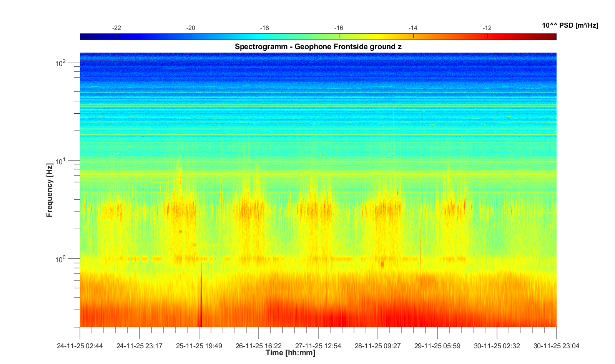Click the -22 tick label on colorbar
The image size is (615, 364).
[116, 28]
